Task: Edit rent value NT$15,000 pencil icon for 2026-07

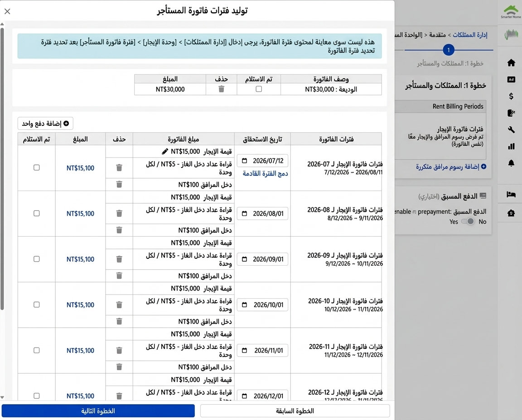Action: pyautogui.click(x=165, y=152)
